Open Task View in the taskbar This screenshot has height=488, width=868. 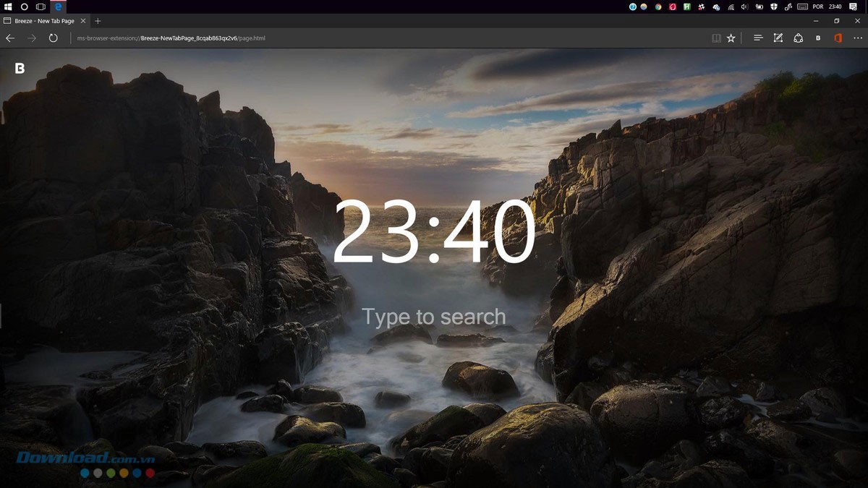(x=41, y=7)
